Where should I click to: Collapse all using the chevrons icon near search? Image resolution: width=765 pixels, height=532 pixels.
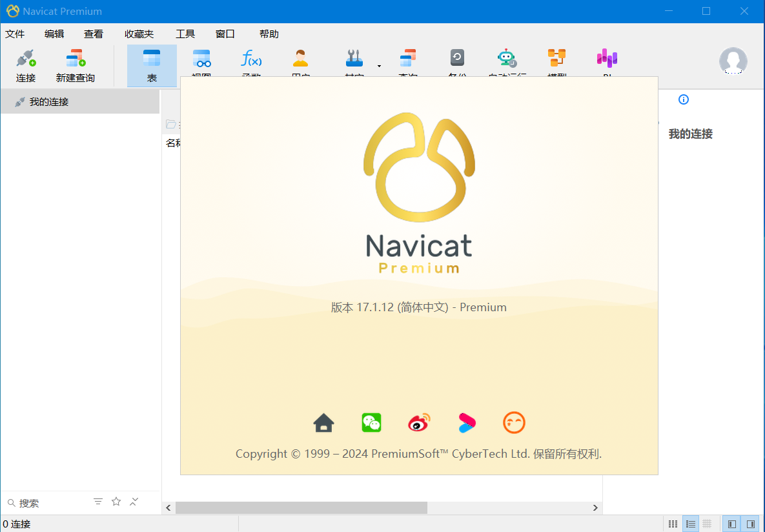point(134,502)
